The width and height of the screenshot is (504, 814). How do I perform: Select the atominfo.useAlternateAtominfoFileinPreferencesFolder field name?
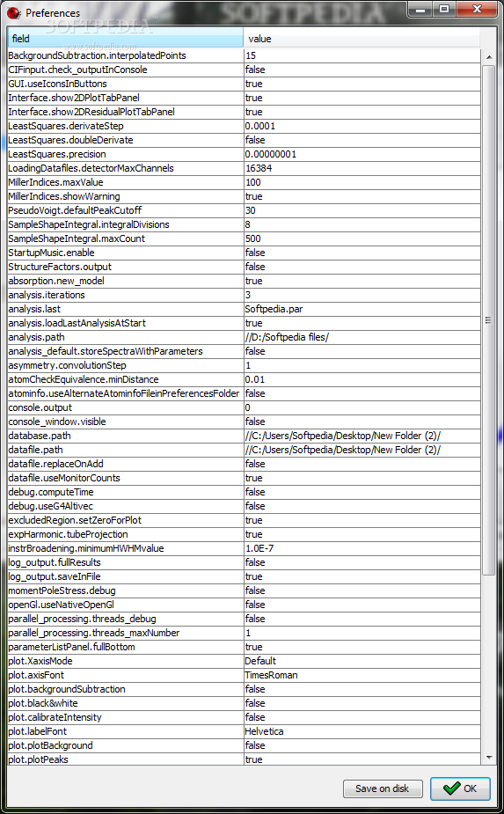pyautogui.click(x=124, y=393)
